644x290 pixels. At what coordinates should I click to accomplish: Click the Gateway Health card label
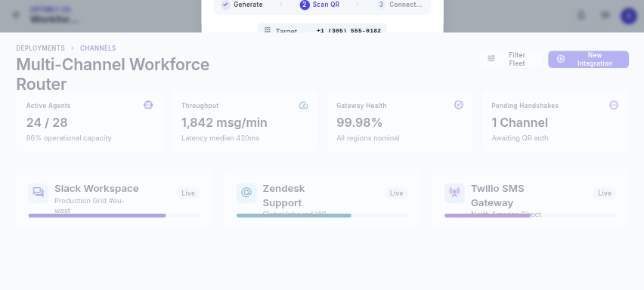click(361, 106)
